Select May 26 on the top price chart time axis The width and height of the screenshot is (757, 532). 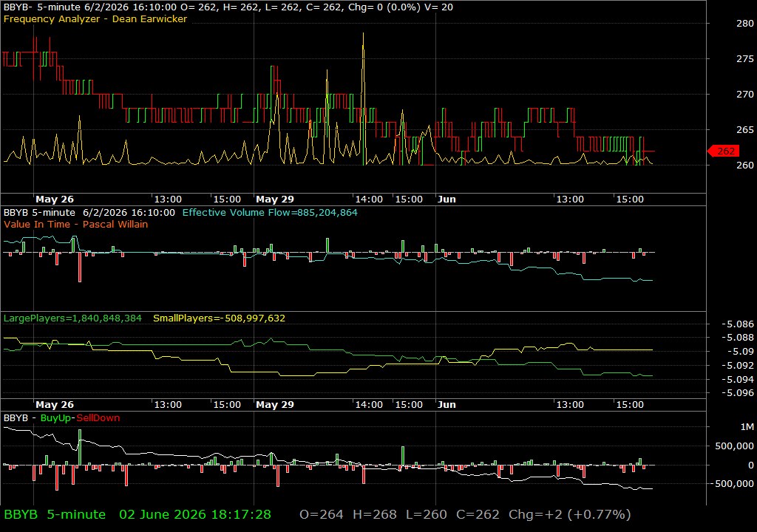coord(55,199)
